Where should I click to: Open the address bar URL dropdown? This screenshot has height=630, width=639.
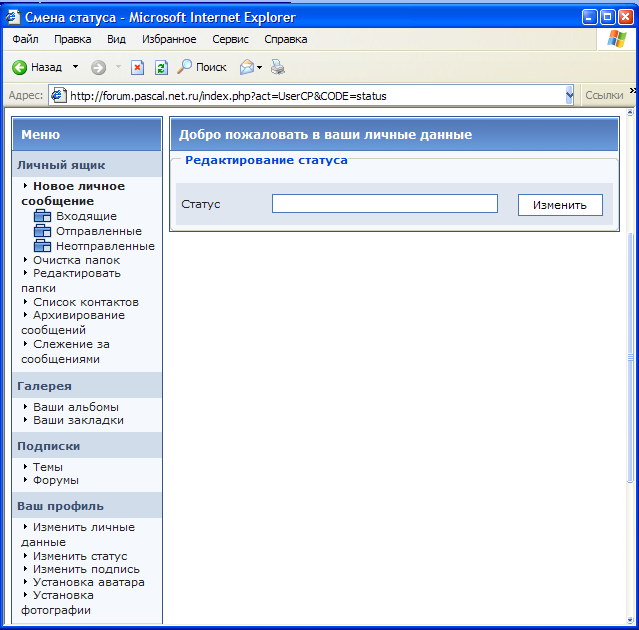pos(569,96)
